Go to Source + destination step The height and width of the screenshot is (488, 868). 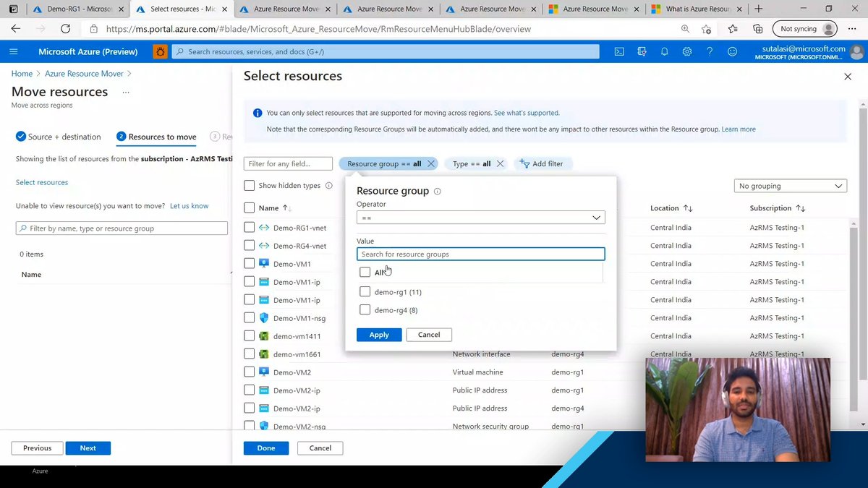(x=59, y=137)
